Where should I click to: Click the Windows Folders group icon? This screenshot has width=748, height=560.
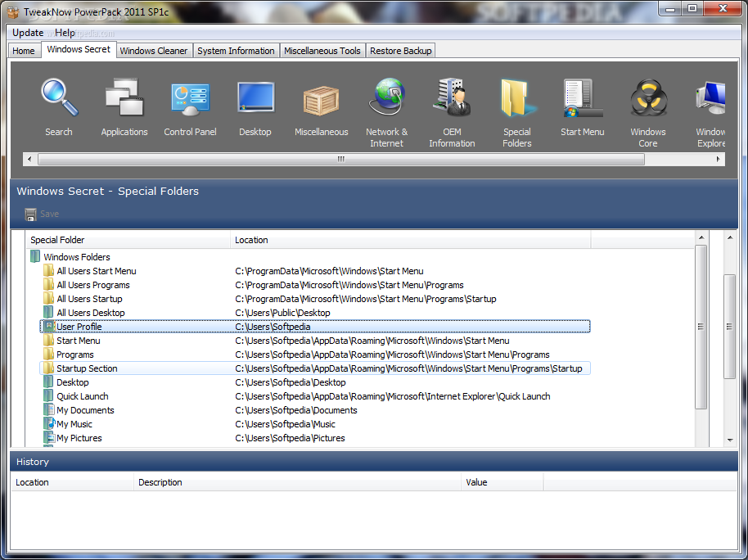pos(35,256)
